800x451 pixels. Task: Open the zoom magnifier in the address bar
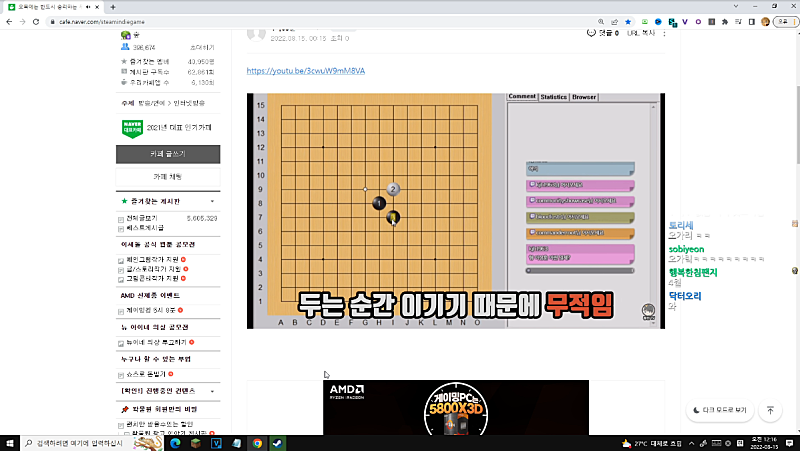601,22
